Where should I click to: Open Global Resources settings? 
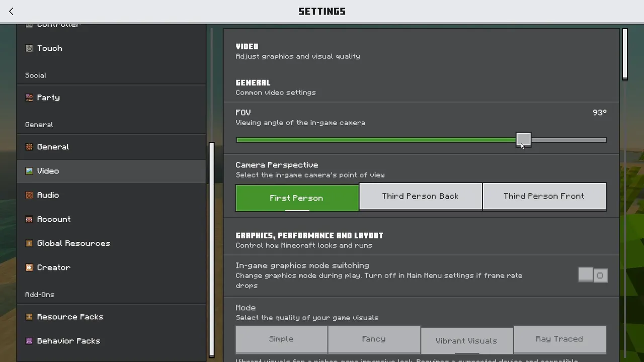[x=111, y=243]
